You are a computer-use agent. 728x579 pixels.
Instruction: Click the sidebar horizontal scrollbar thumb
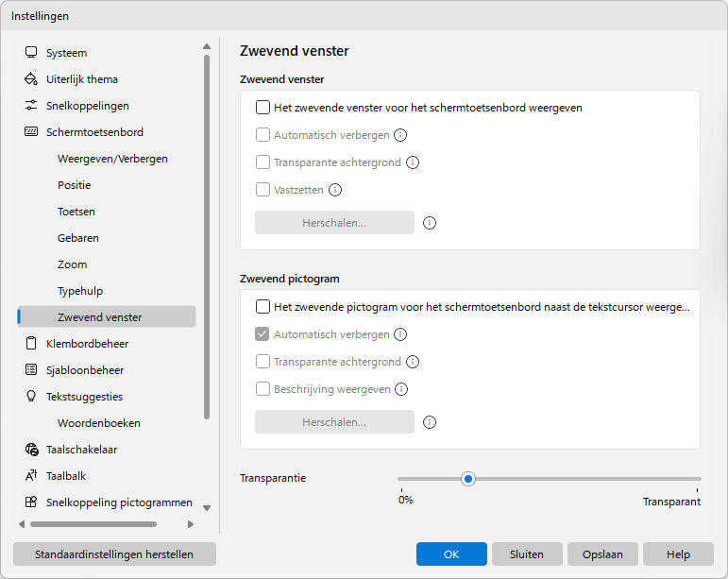coord(93,524)
